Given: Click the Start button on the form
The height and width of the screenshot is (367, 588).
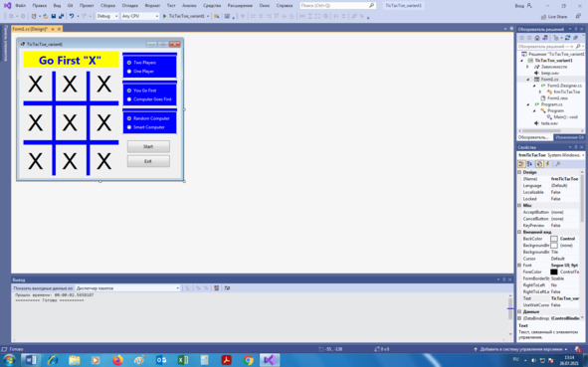Looking at the screenshot, I should 148,146.
